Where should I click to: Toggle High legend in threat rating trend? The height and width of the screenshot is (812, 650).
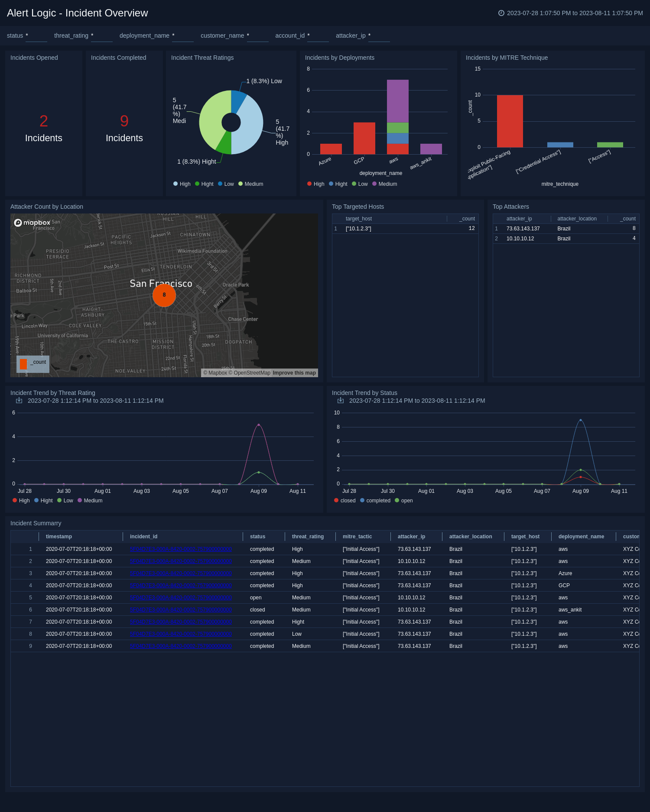[21, 501]
